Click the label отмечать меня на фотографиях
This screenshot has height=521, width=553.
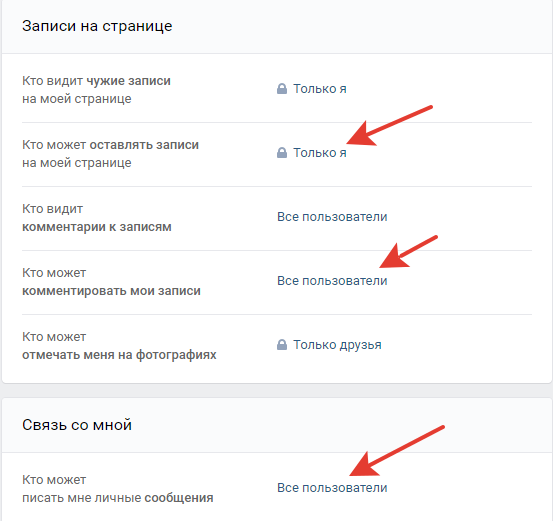pos(119,355)
